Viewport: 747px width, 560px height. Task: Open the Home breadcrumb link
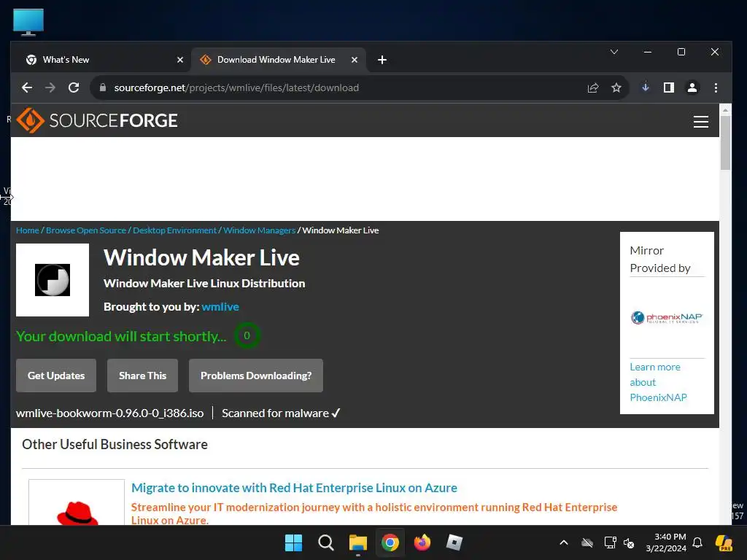pos(28,230)
